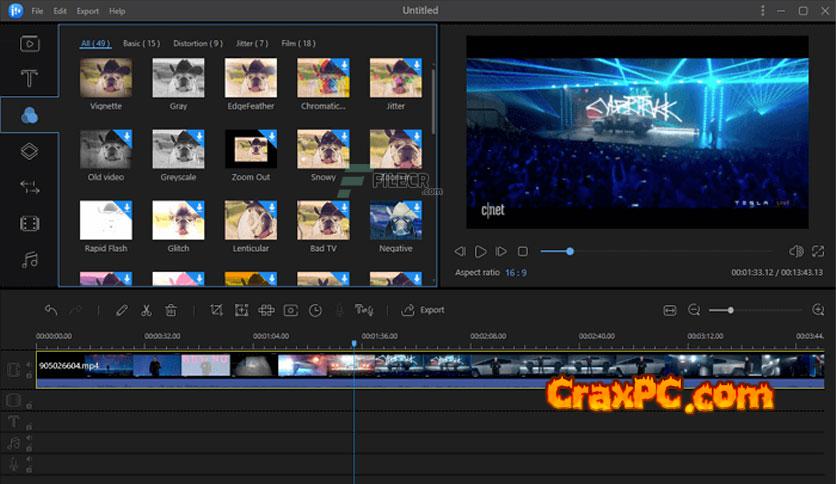This screenshot has height=484, width=836.
Task: Click the timeline zoom slider handle
Action: [731, 310]
